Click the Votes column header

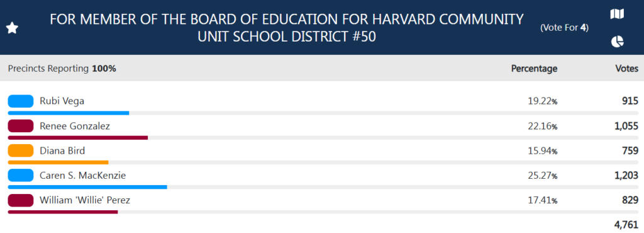point(627,69)
